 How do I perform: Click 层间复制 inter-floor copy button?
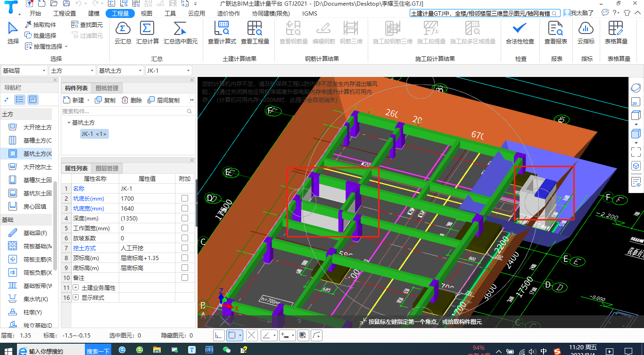[164, 100]
